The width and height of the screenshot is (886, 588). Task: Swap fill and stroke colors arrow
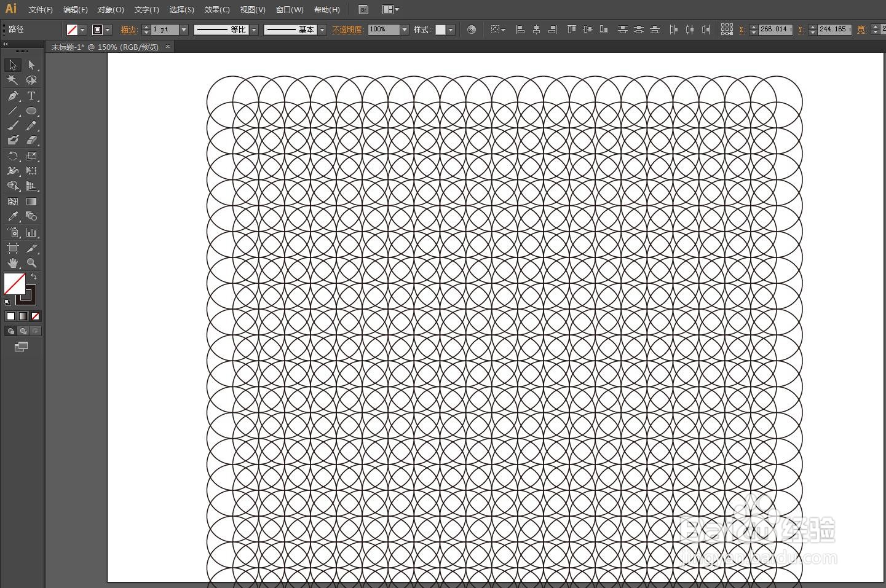(34, 277)
